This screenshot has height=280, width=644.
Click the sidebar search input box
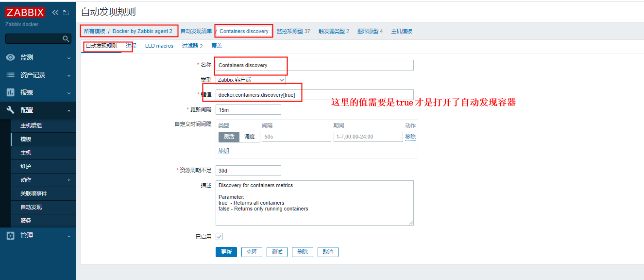click(38, 38)
